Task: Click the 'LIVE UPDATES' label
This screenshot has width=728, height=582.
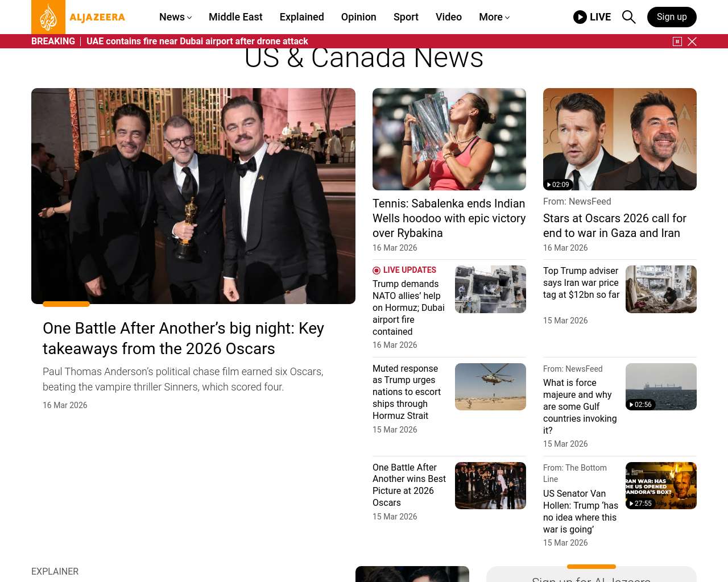Action: click(404, 270)
